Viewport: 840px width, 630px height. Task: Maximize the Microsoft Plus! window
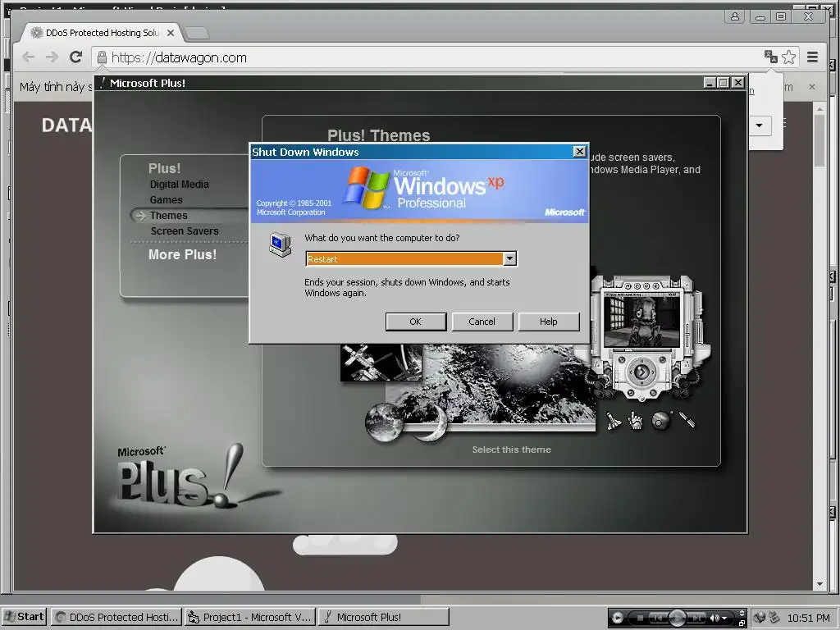(724, 83)
